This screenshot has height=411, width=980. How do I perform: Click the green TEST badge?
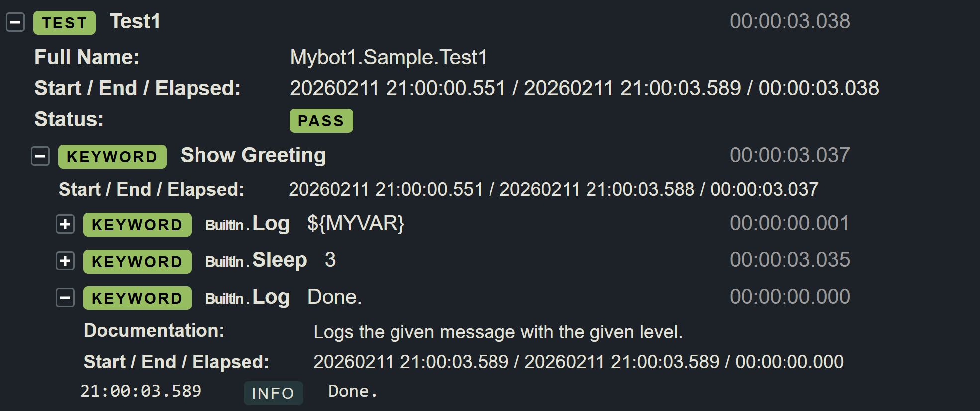pos(64,23)
